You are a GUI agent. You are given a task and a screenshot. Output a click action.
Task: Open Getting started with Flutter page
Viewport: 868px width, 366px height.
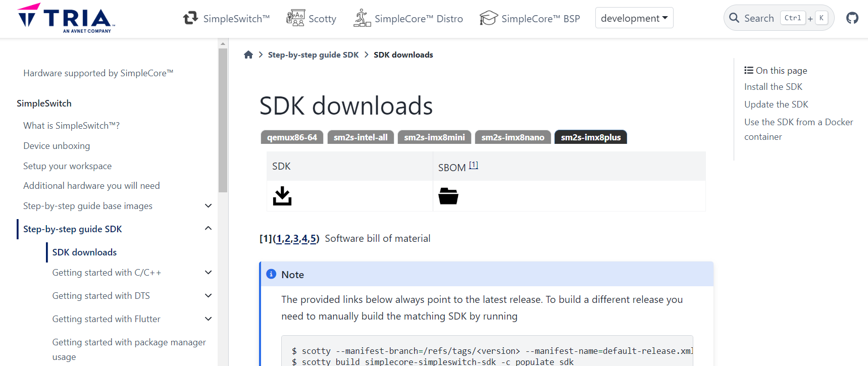106,319
